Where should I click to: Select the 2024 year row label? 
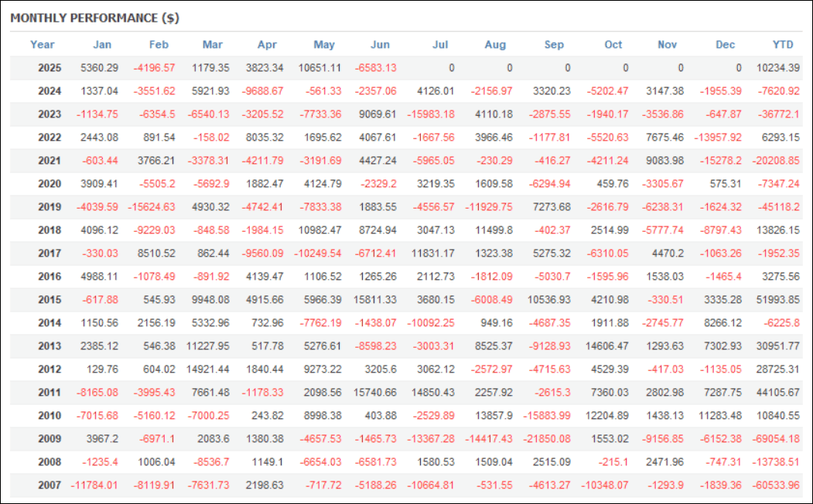[50, 91]
